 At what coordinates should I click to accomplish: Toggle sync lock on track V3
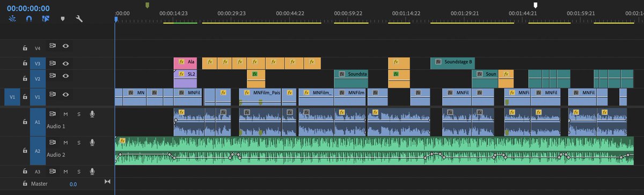coord(53,63)
